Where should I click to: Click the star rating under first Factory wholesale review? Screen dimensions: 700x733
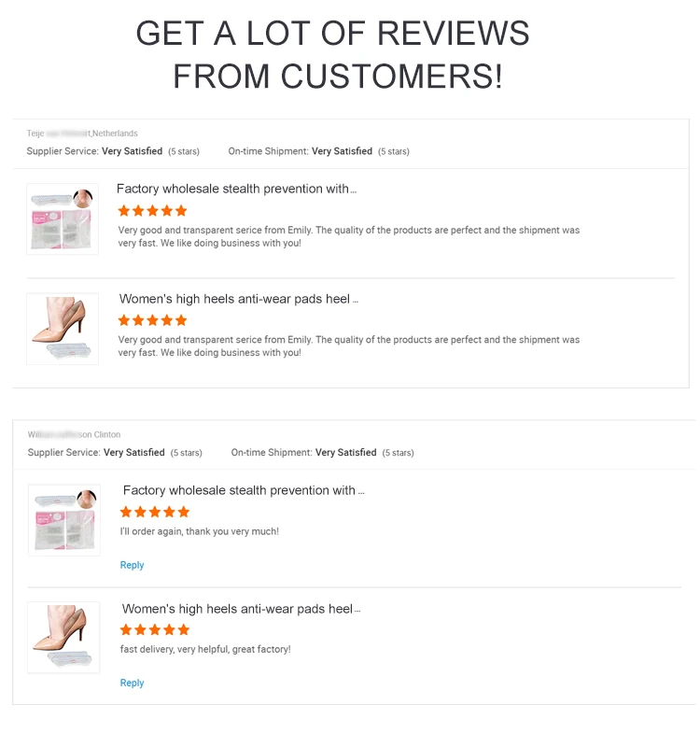(152, 211)
